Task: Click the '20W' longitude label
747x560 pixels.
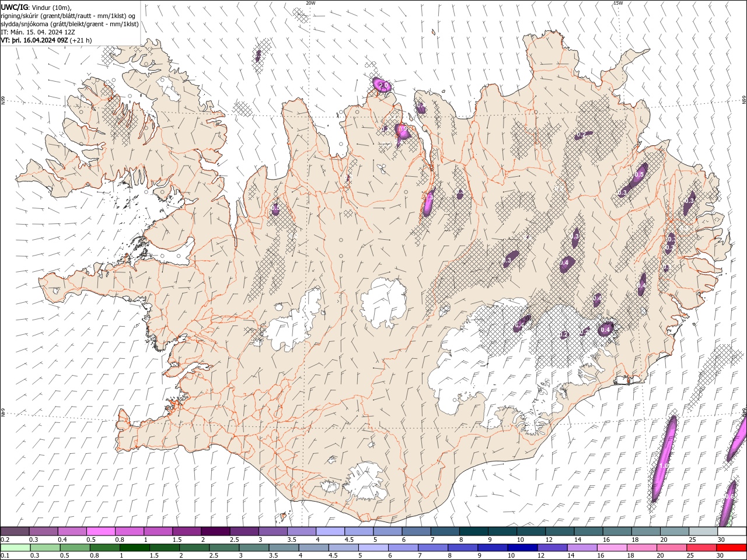Action: pos(311,3)
